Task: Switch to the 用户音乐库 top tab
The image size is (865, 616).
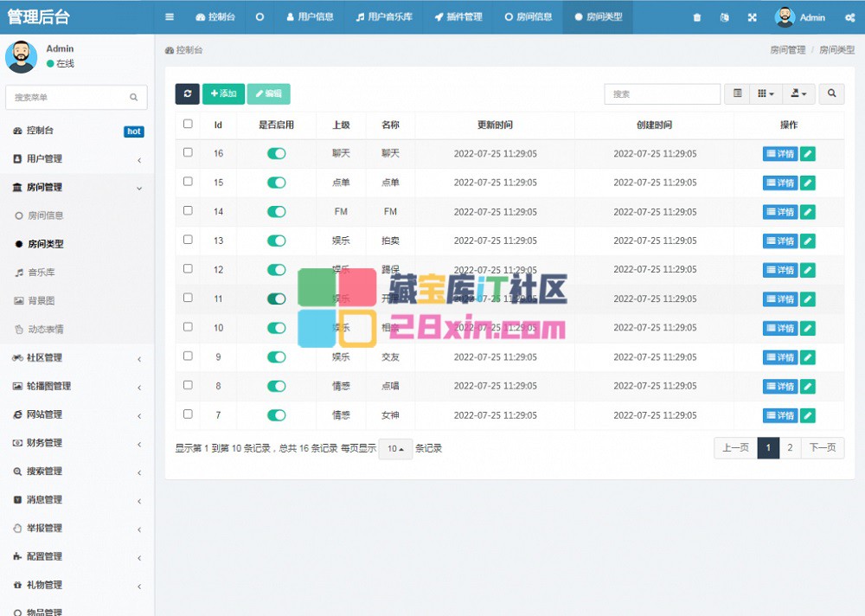Action: [384, 17]
